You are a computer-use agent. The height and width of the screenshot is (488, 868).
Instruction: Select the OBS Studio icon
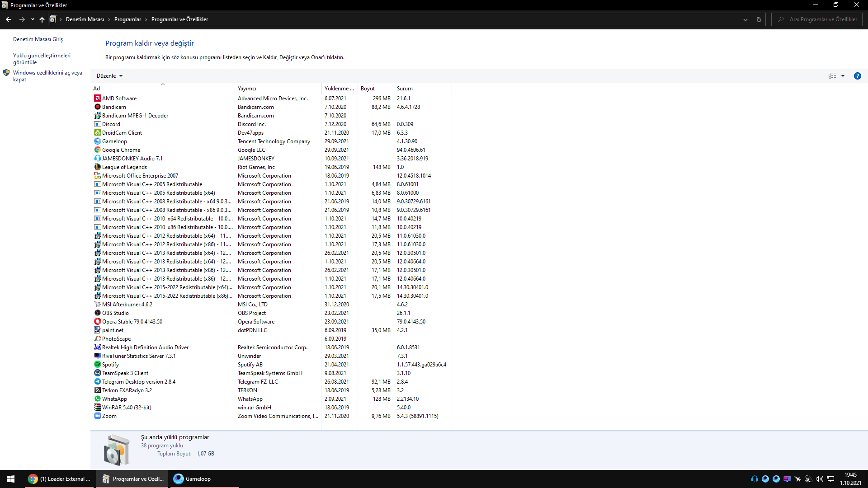97,313
